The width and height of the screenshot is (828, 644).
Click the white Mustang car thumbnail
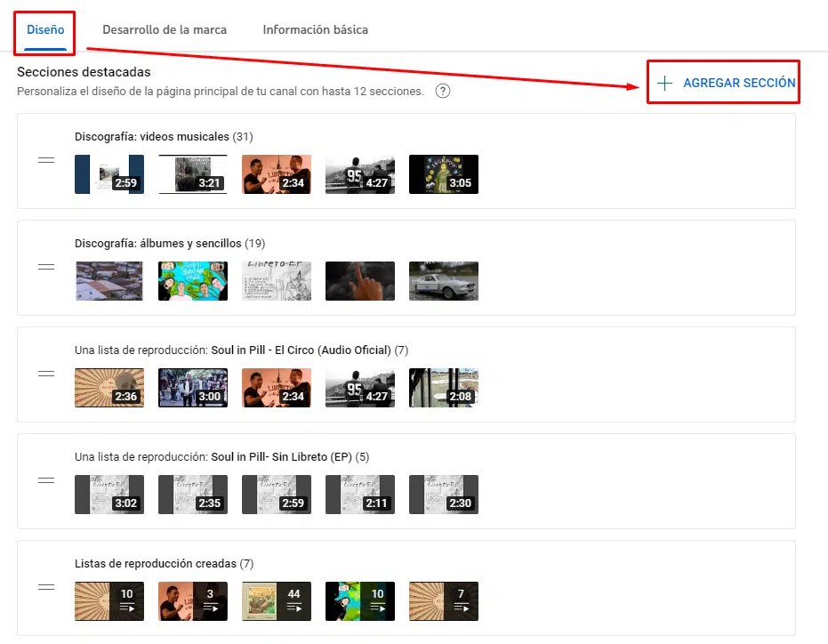coord(443,280)
